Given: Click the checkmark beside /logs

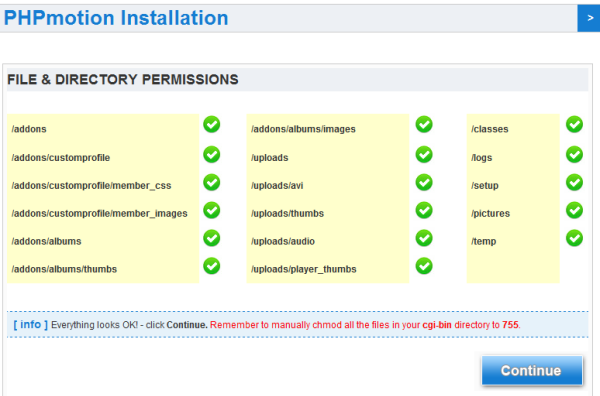Looking at the screenshot, I should point(574,155).
